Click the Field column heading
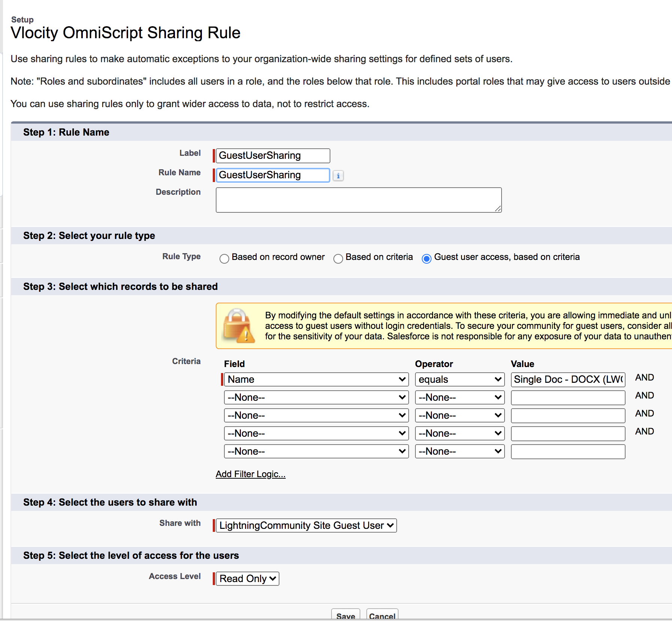Screen dimensions: 672x621 [234, 364]
